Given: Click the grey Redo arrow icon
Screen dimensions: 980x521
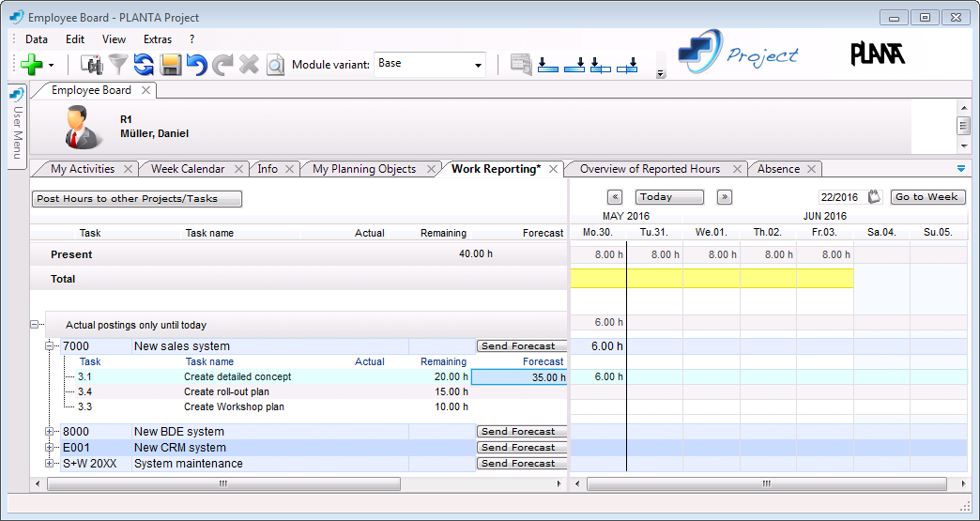Looking at the screenshot, I should [x=222, y=65].
